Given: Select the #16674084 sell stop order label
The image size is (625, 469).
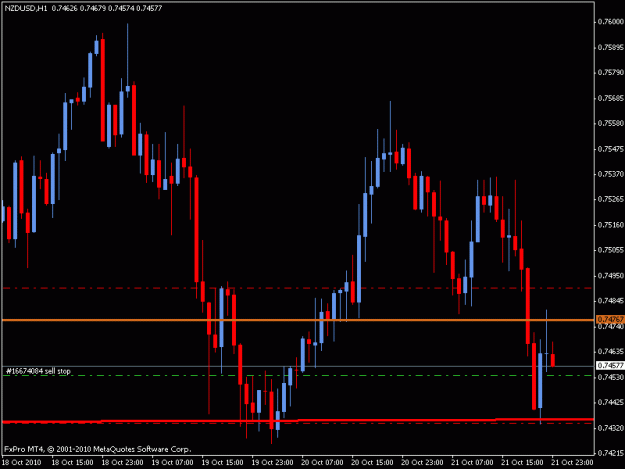Looking at the screenshot, I should [x=38, y=371].
